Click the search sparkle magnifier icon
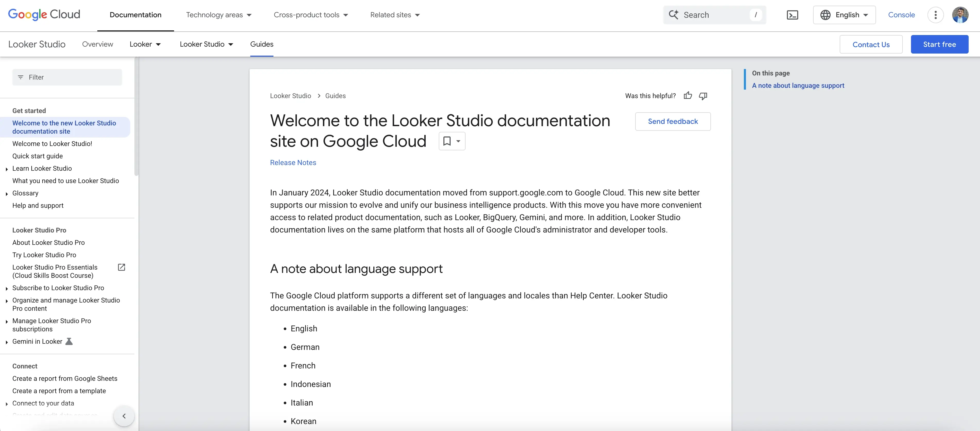Screen dimensions: 980x431 pos(673,15)
